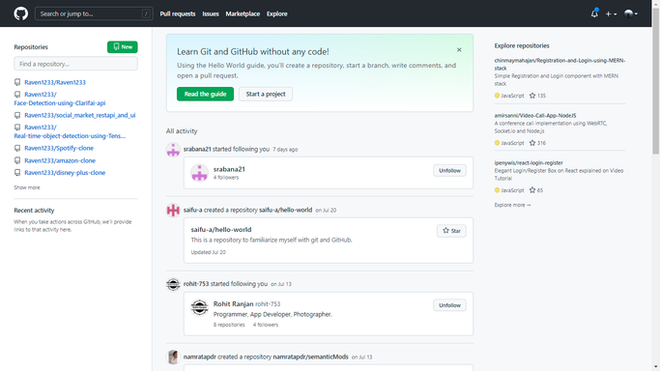Screen dimensions: 660x371
Task: Expand repositories list with Show more
Action: 27,187
